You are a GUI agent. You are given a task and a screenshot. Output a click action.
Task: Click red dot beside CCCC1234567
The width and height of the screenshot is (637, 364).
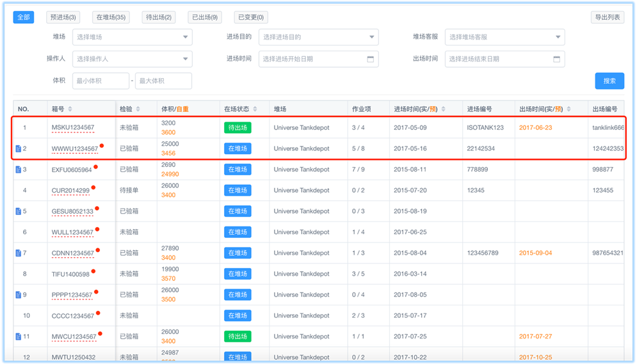pos(98,313)
